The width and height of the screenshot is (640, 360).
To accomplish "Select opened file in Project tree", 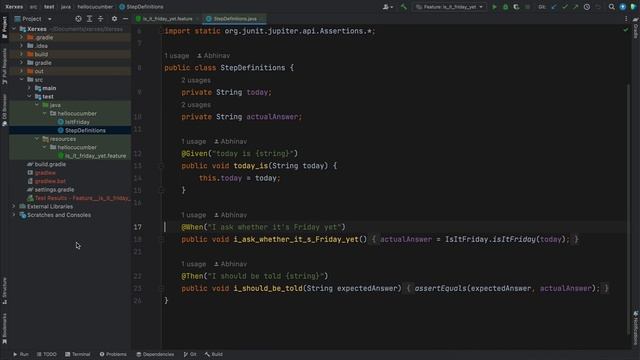I will [78, 19].
